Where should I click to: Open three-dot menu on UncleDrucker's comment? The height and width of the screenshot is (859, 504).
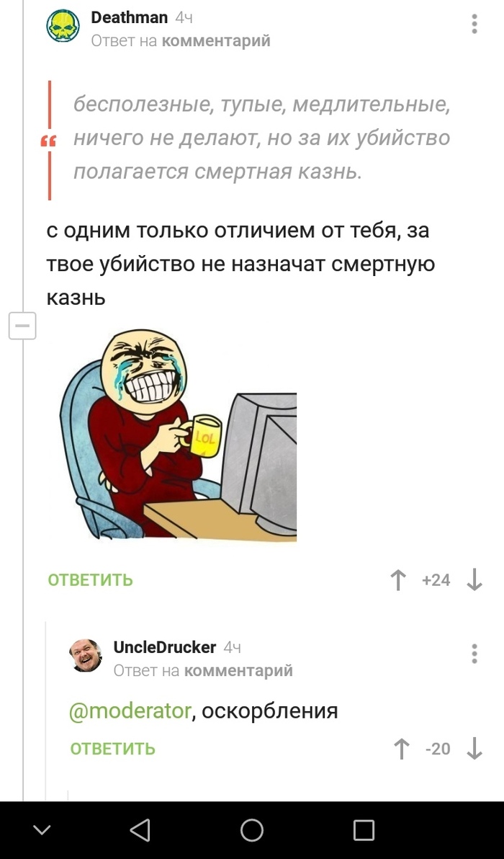[x=474, y=654]
